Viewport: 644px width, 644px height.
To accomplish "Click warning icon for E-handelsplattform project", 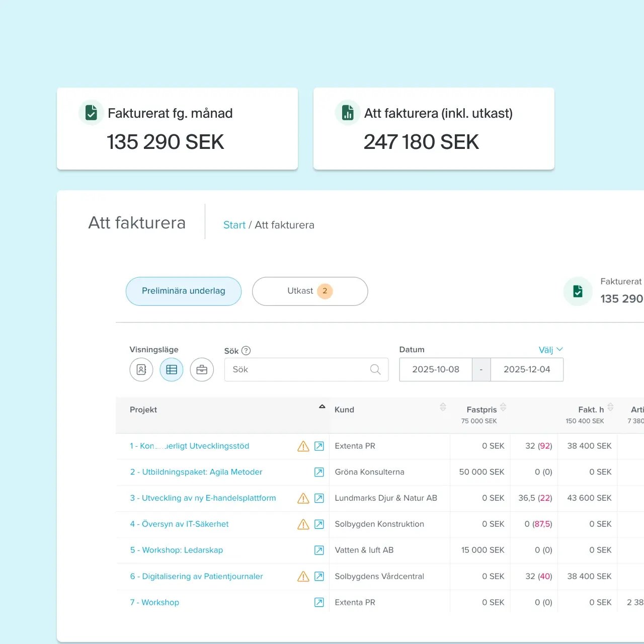I will click(303, 498).
